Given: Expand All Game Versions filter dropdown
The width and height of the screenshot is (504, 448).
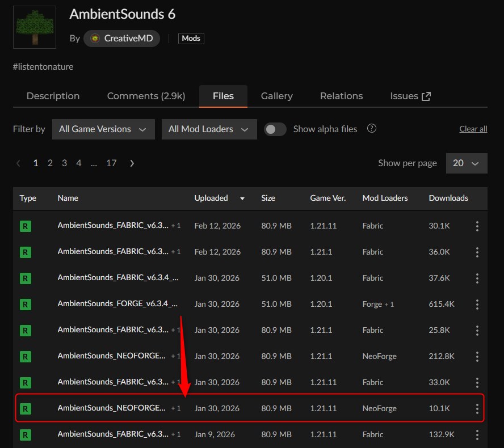Looking at the screenshot, I should [103, 129].
